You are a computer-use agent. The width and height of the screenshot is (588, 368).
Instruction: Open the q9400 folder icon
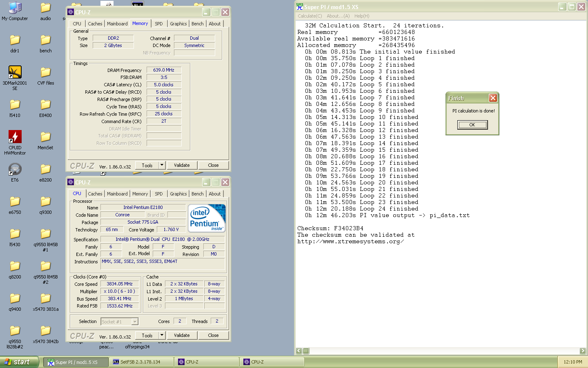point(15,299)
